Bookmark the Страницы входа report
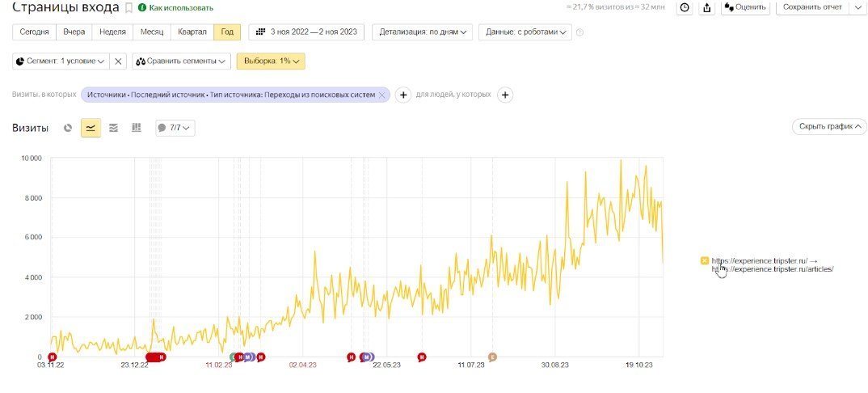The width and height of the screenshot is (868, 393). tap(129, 8)
